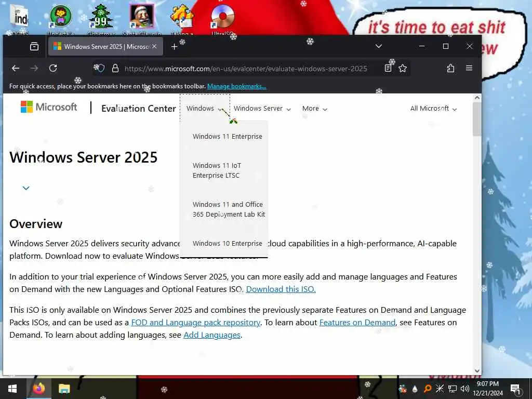The image size is (532, 399).
Task: Open a new tab with the plus button
Action: pyautogui.click(x=175, y=46)
